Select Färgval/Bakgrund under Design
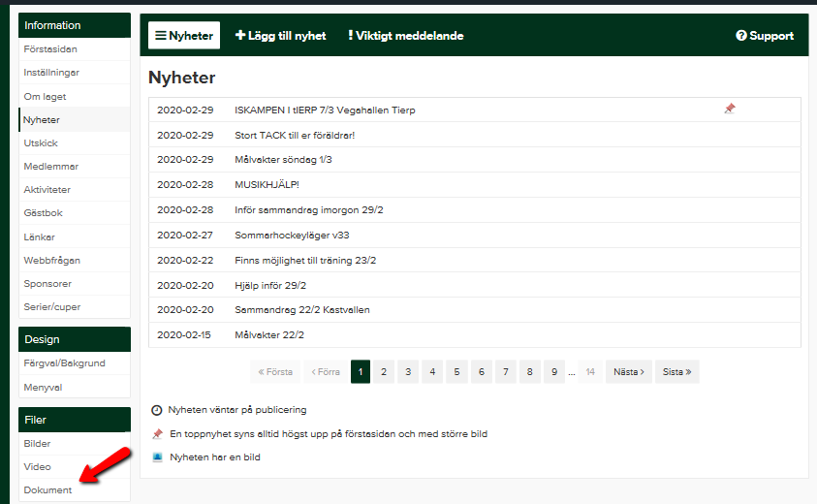817x504 pixels. [x=64, y=363]
